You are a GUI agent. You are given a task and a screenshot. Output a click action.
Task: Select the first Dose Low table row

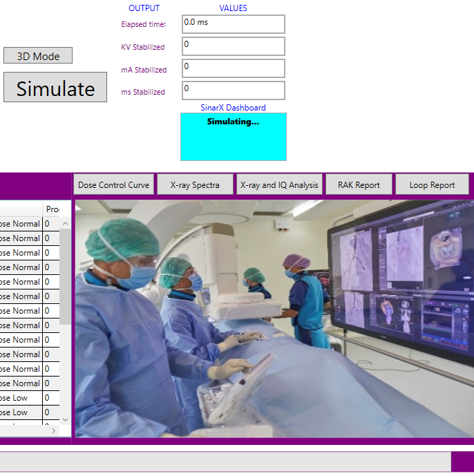point(21,398)
